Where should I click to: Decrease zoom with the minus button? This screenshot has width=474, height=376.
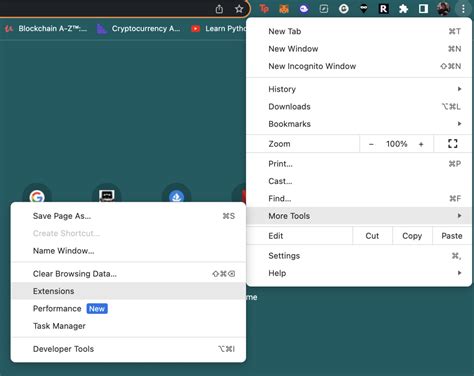pos(371,144)
